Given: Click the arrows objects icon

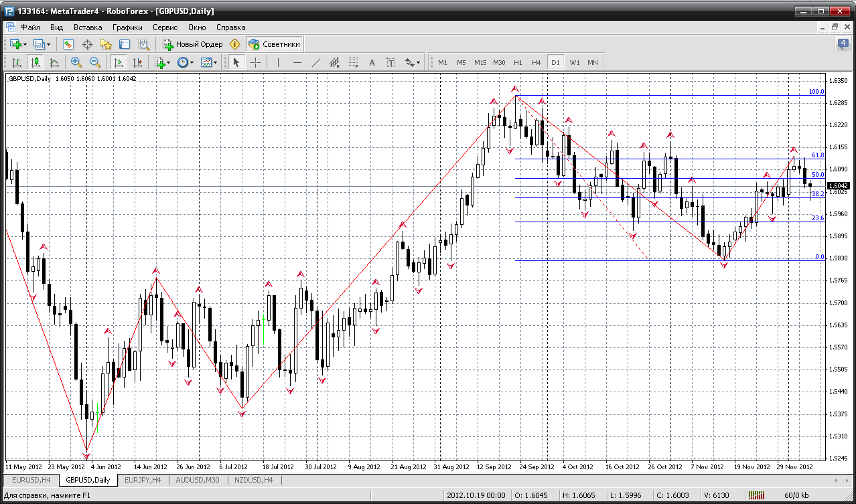Looking at the screenshot, I should point(410,62).
